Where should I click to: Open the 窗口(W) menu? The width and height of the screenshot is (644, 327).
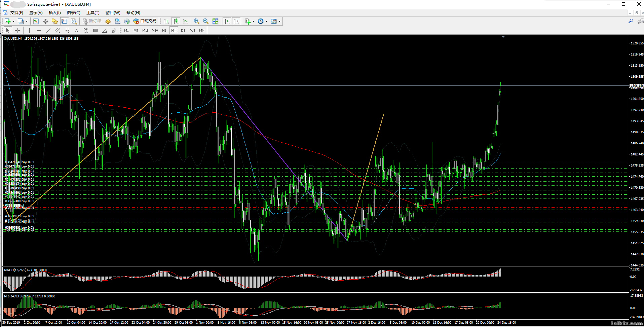pos(113,13)
